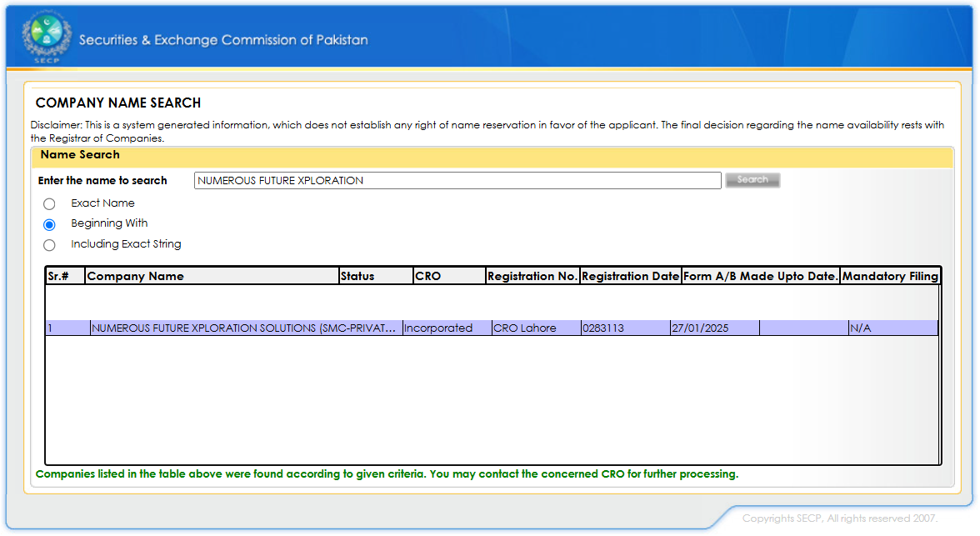Click the SECP logo emblem
The image size is (980, 536).
[47, 37]
